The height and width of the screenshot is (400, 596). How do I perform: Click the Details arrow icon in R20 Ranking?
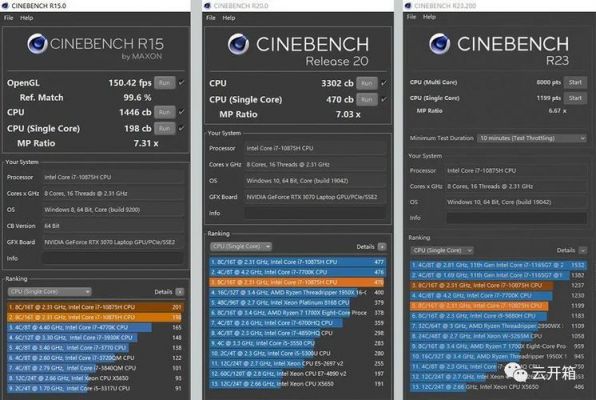coord(382,247)
